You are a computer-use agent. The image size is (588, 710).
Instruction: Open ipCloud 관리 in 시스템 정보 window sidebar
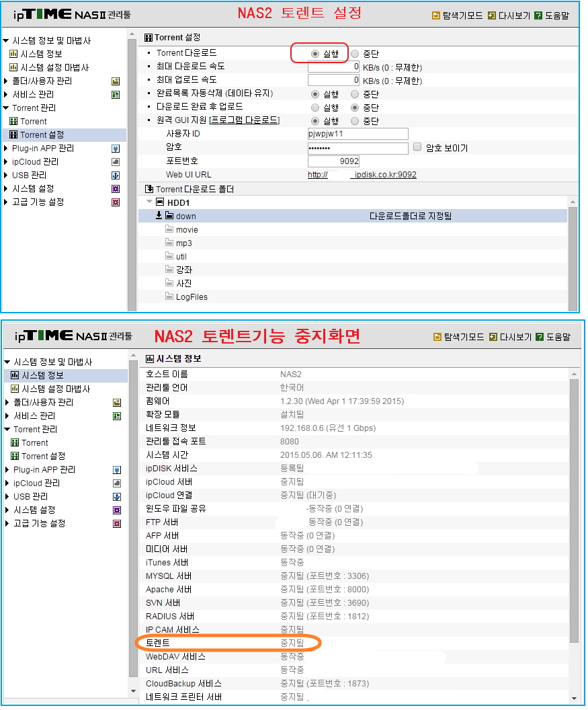(37, 483)
